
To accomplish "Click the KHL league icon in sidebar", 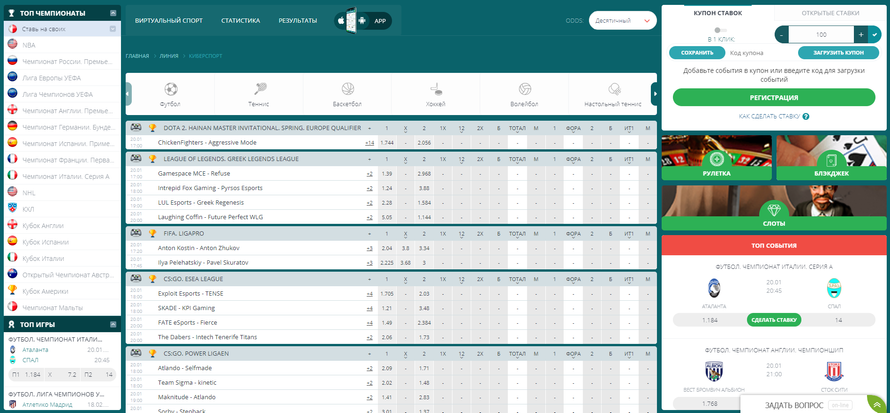I will (x=12, y=209).
